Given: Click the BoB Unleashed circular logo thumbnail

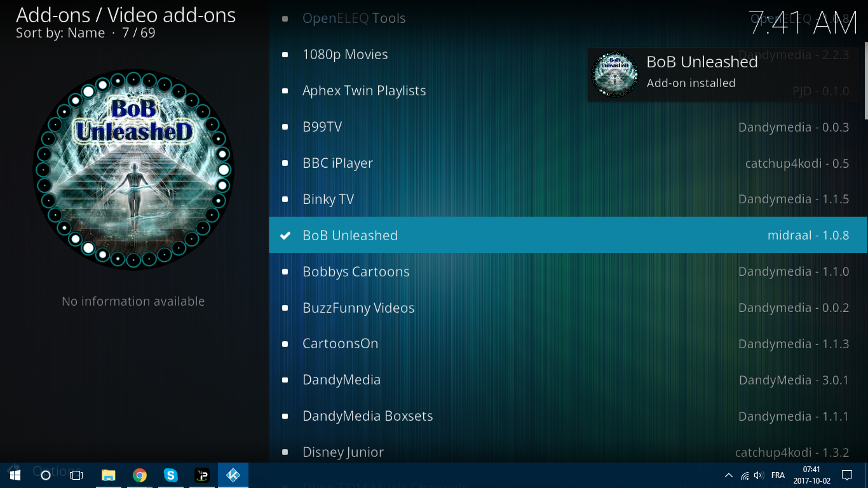Looking at the screenshot, I should click(133, 169).
